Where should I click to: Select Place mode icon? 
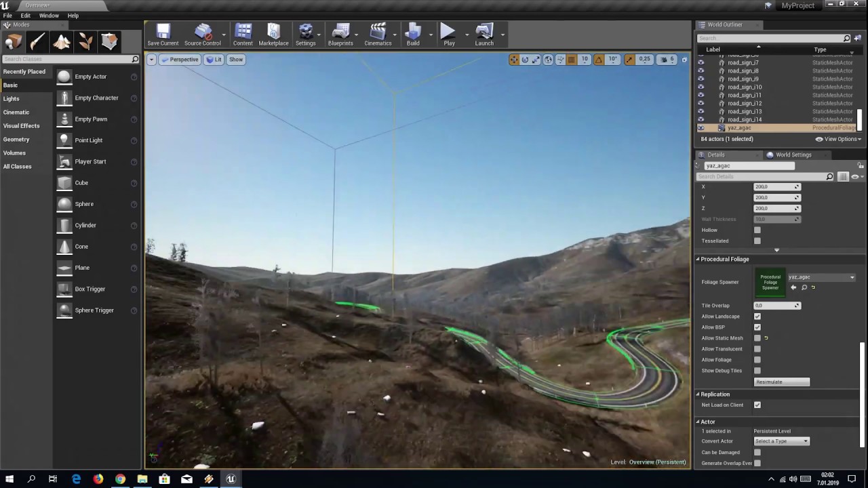(x=13, y=42)
